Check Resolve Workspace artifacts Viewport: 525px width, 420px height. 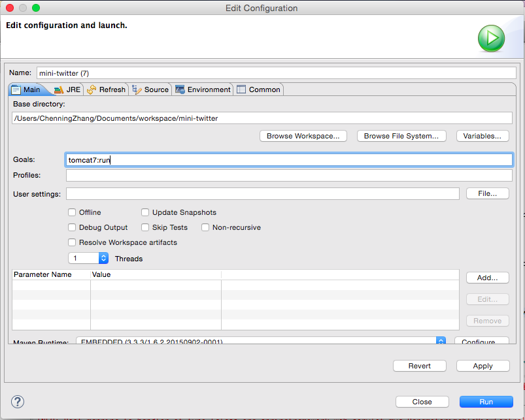(x=72, y=242)
